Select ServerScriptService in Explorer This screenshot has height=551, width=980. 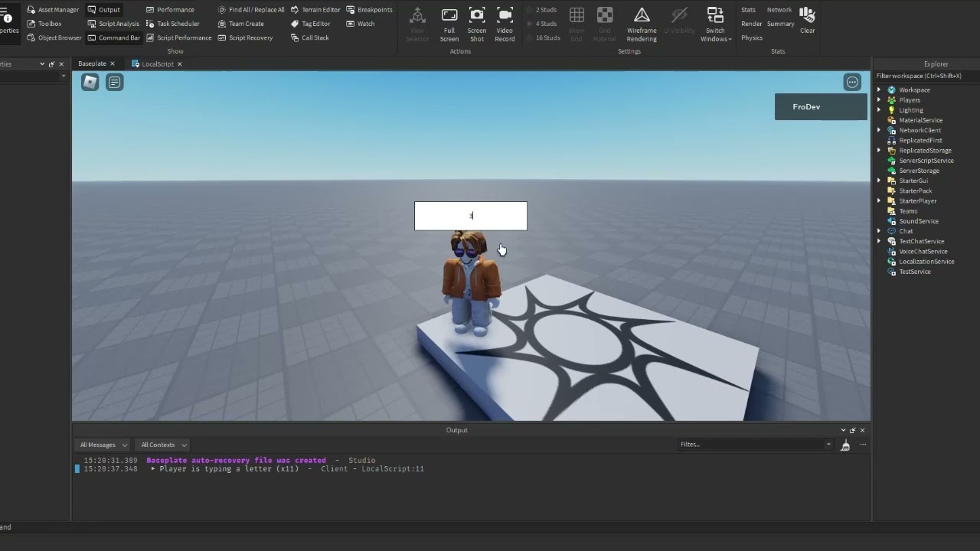click(x=926, y=161)
